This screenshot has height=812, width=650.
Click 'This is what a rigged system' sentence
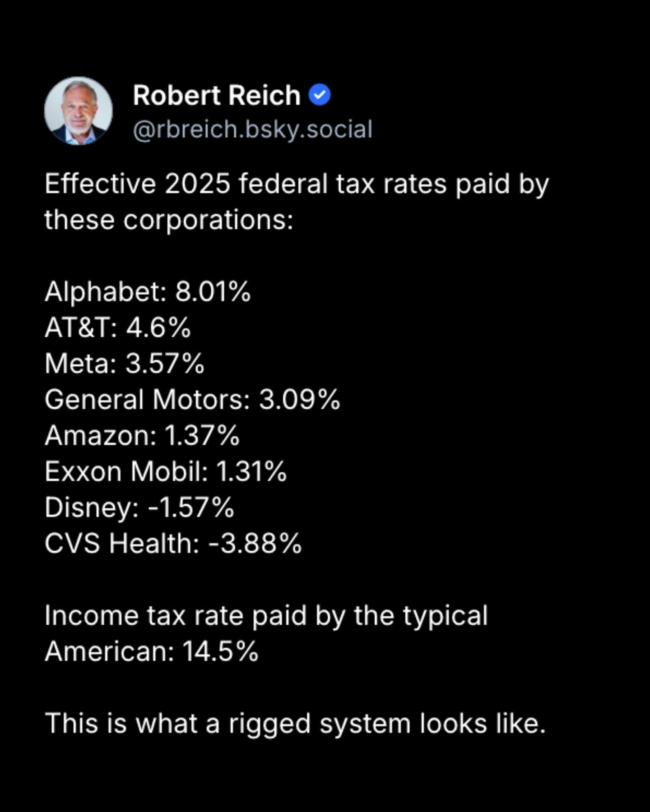[x=295, y=724]
